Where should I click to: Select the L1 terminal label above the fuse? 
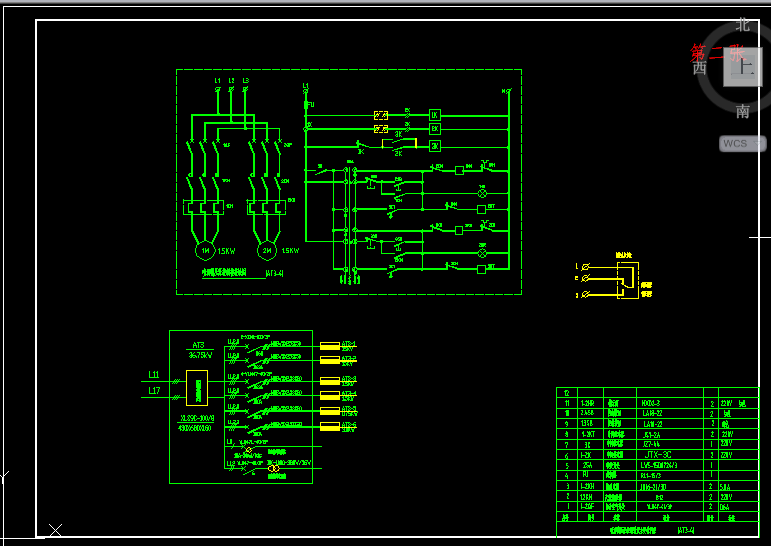[x=305, y=86]
